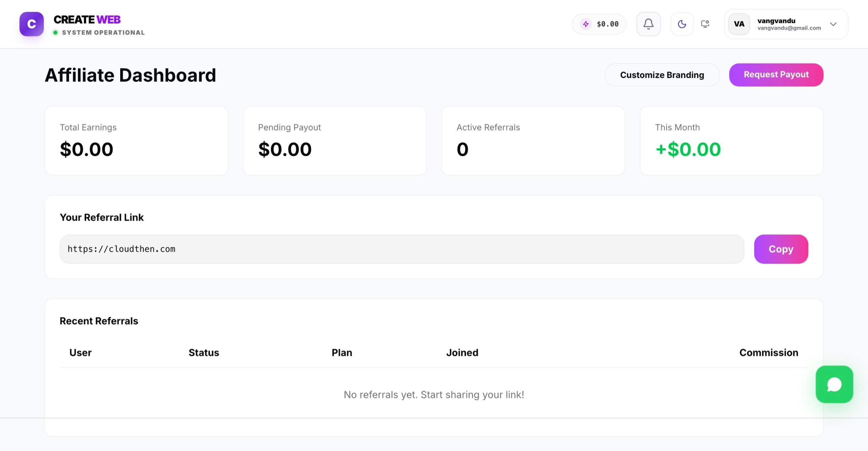Toggle the $0.00 credits badge
The width and height of the screenshot is (868, 451).
[599, 24]
